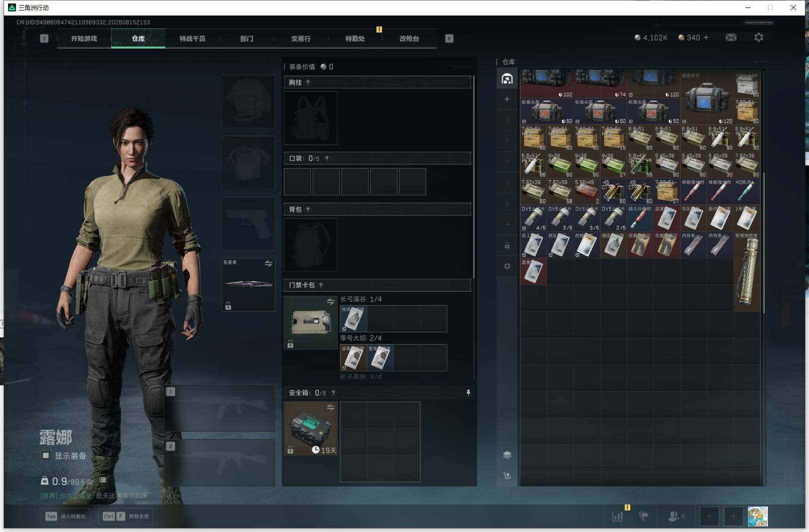Open the statistics bar chart icon
The height and width of the screenshot is (532, 809).
tap(618, 516)
